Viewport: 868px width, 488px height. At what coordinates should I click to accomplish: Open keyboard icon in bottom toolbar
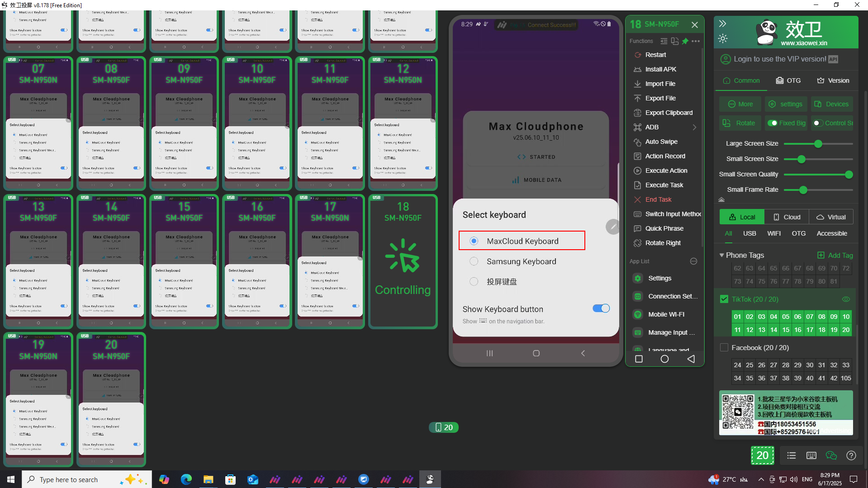811,455
